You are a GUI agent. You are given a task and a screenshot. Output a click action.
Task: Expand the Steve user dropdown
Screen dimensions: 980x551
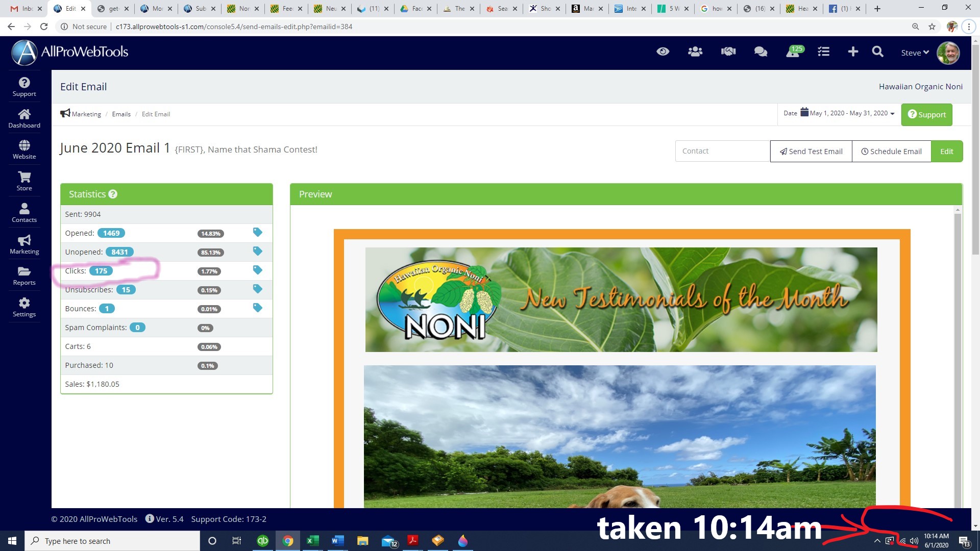(x=915, y=53)
